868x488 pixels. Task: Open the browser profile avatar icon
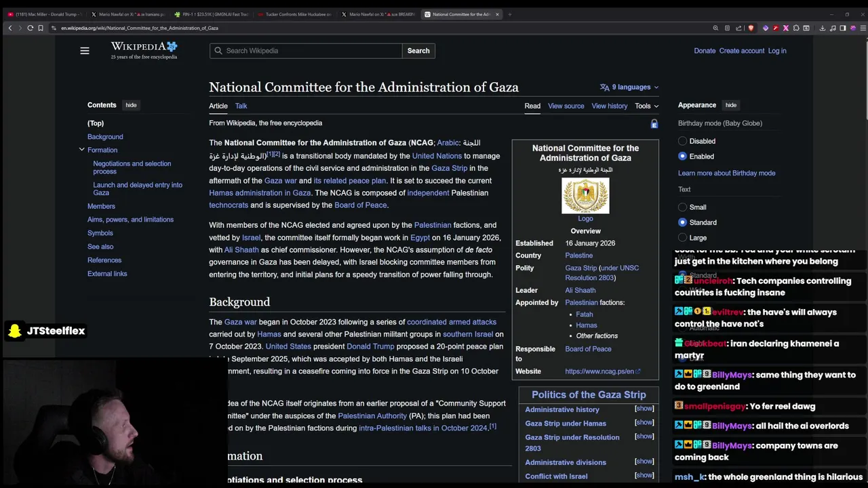point(853,28)
